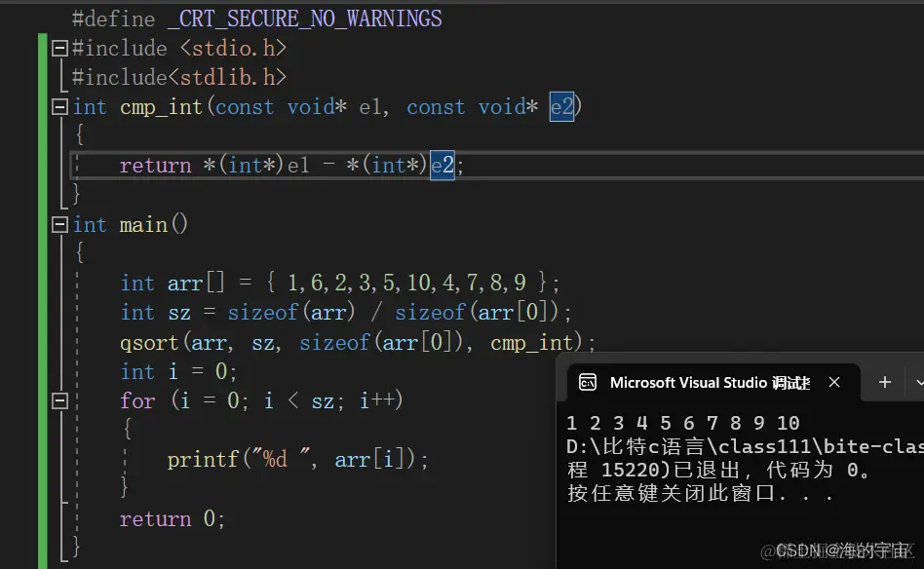
Task: Click the main function name
Action: coord(144,225)
